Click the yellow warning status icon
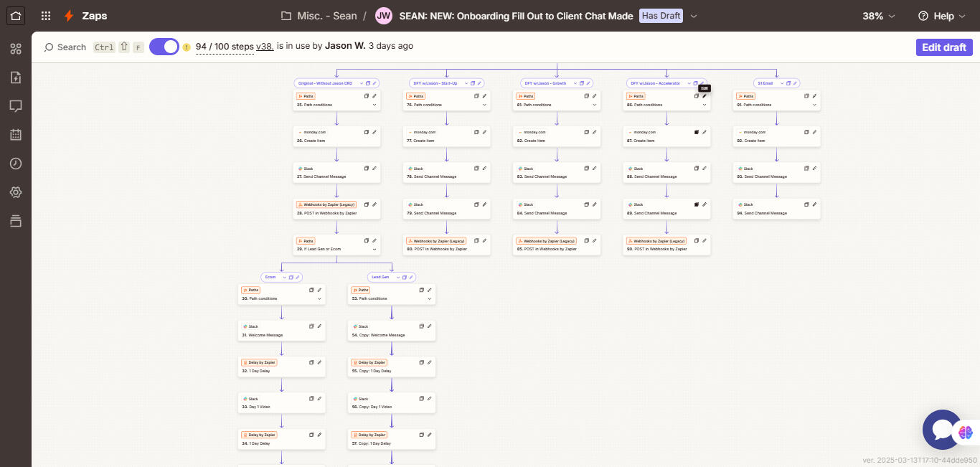 click(x=187, y=47)
